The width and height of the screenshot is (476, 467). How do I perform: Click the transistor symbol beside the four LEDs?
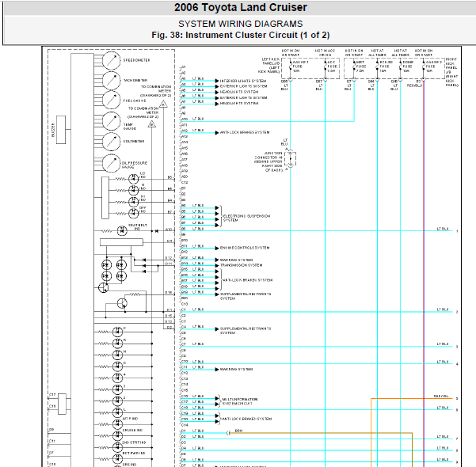[x=104, y=287]
